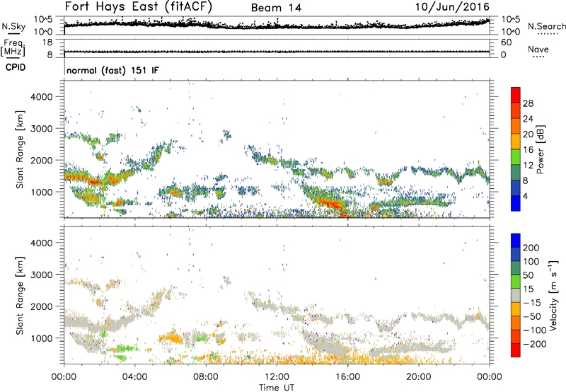Screen dimensions: 566x392
Task: Click the "Freq. [MHz]" axis label
Action: pos(13,47)
